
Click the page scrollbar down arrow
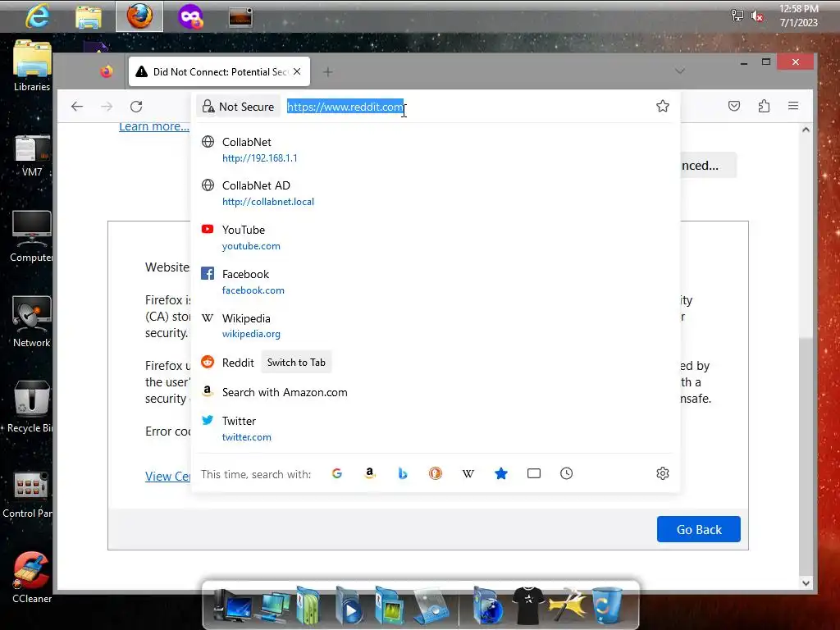click(x=806, y=583)
